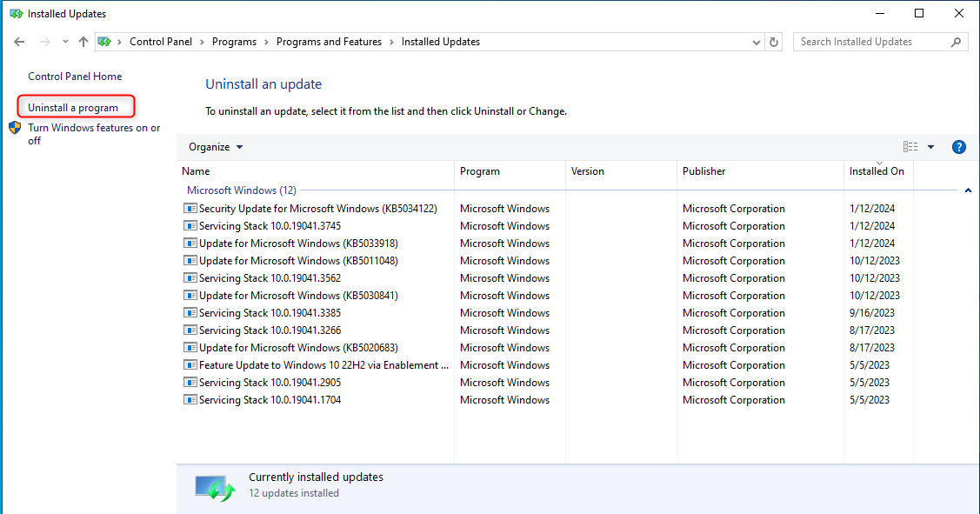Click the Microsoft Windows (12) group header
Viewport: 980px width, 514px height.
(x=241, y=190)
